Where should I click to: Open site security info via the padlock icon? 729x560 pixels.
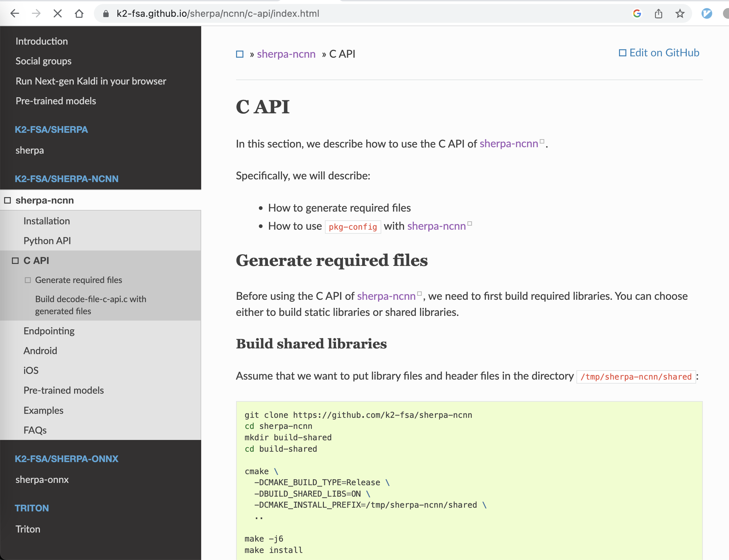106,13
